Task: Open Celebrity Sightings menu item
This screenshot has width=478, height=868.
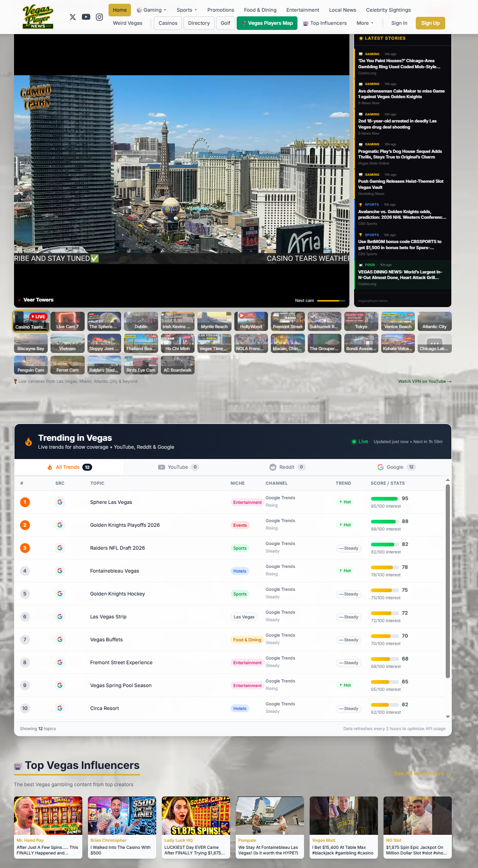Action: click(388, 10)
